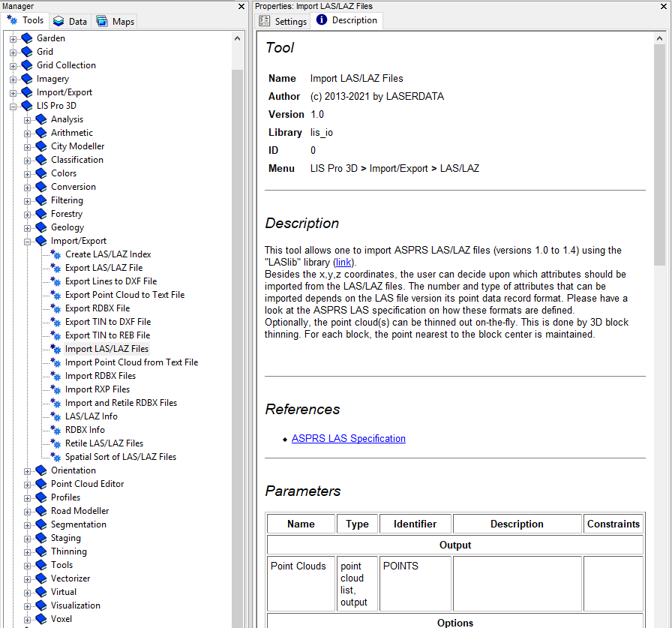Click the Point Cloud Editor book icon
The height and width of the screenshot is (628, 672).
coord(41,484)
